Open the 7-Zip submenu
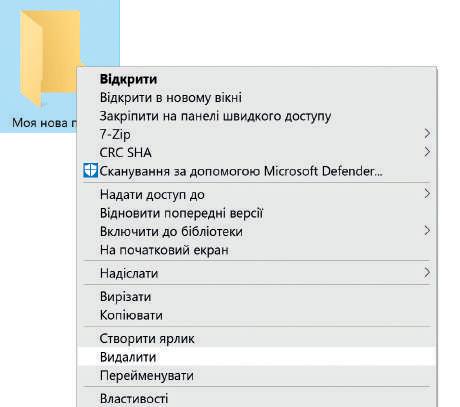 tap(257, 134)
